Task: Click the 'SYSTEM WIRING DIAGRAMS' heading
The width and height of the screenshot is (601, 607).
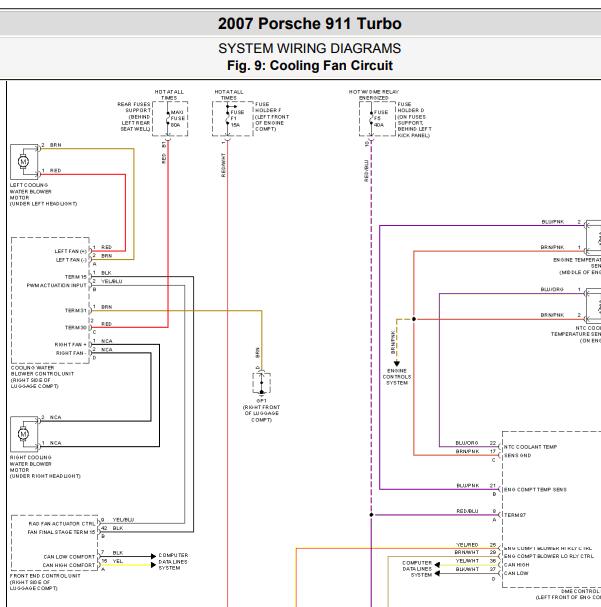Action: point(310,48)
